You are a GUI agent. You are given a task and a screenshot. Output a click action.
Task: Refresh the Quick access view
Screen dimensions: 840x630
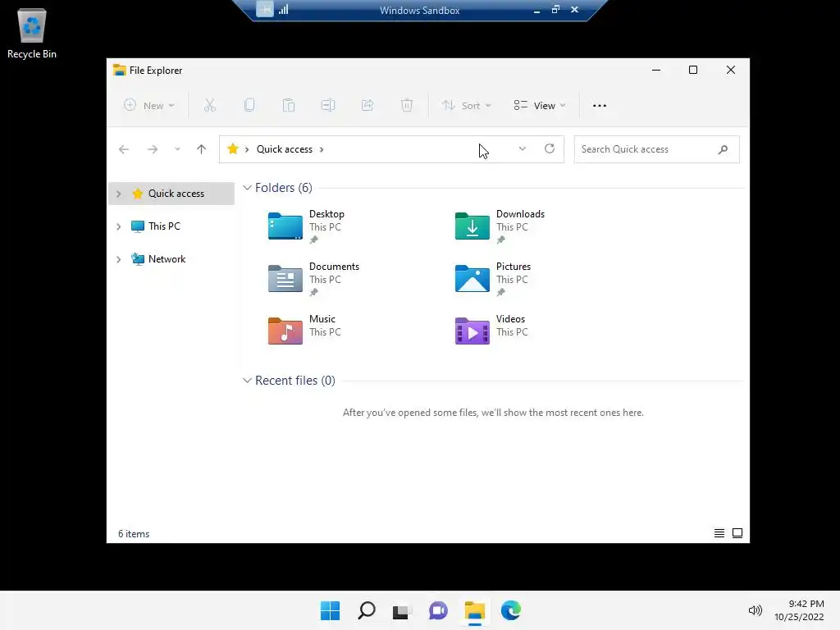click(x=550, y=149)
